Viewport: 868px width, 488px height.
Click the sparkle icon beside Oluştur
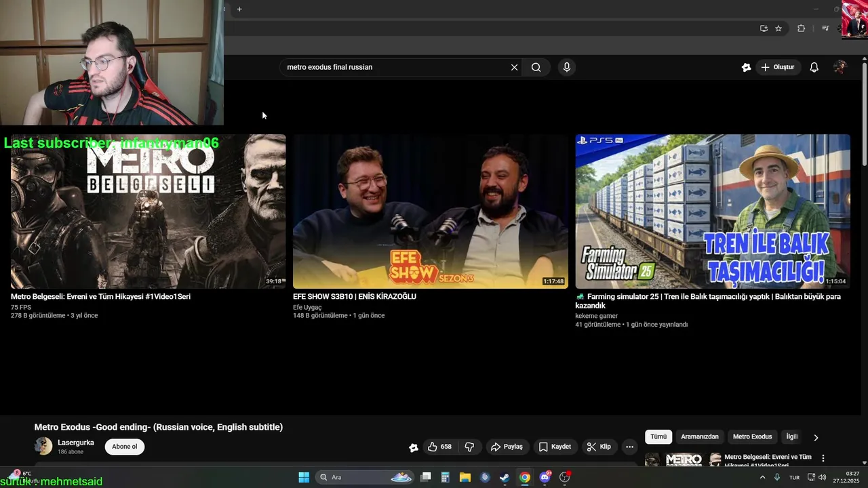point(746,67)
